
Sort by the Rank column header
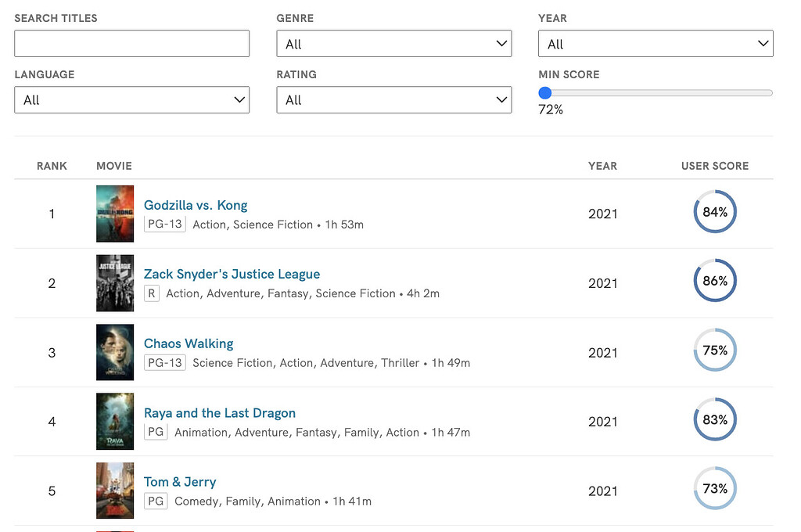pyautogui.click(x=52, y=166)
